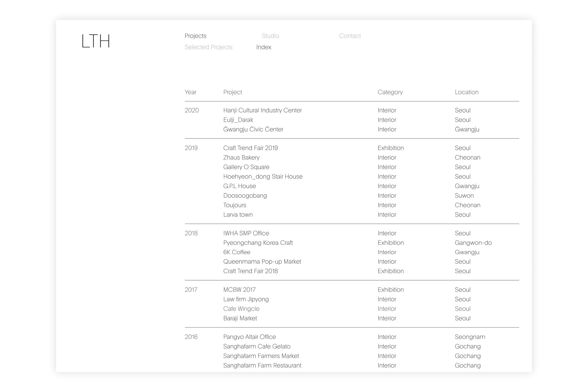Open Pangyo Altair Office project

pyautogui.click(x=249, y=337)
